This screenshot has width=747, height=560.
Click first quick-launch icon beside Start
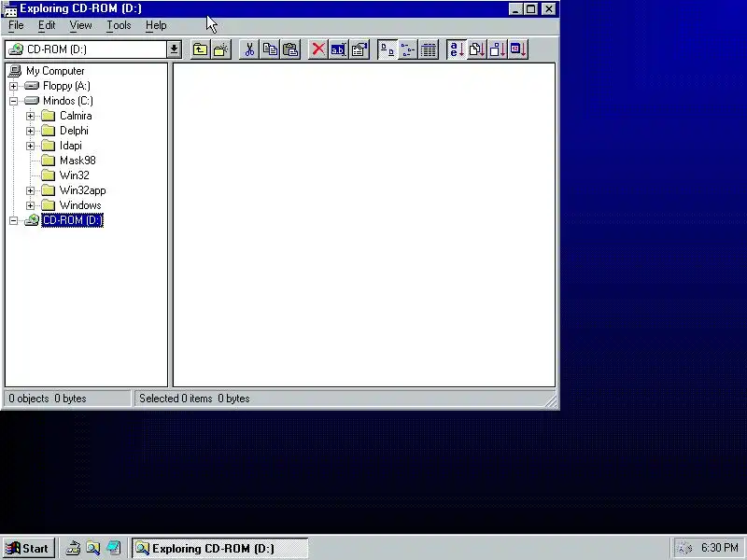point(73,549)
